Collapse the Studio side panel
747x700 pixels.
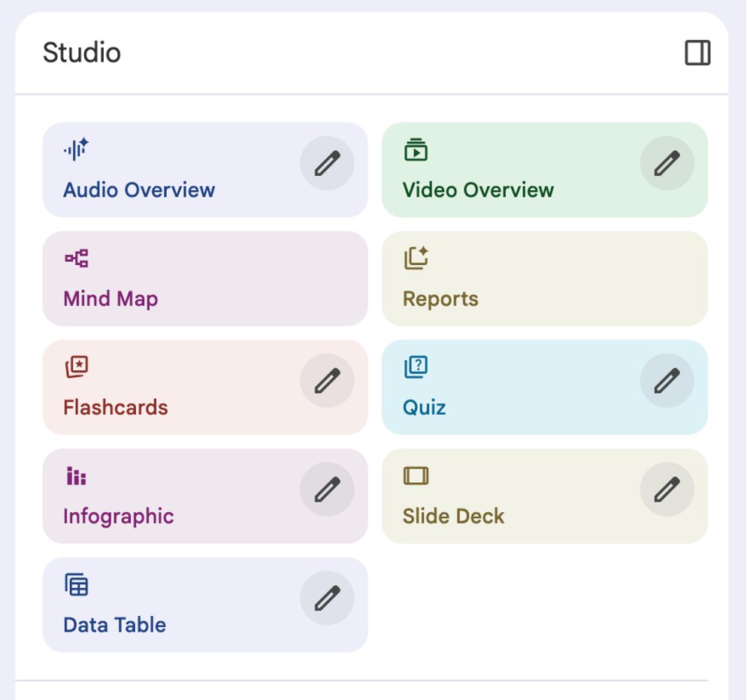point(697,53)
